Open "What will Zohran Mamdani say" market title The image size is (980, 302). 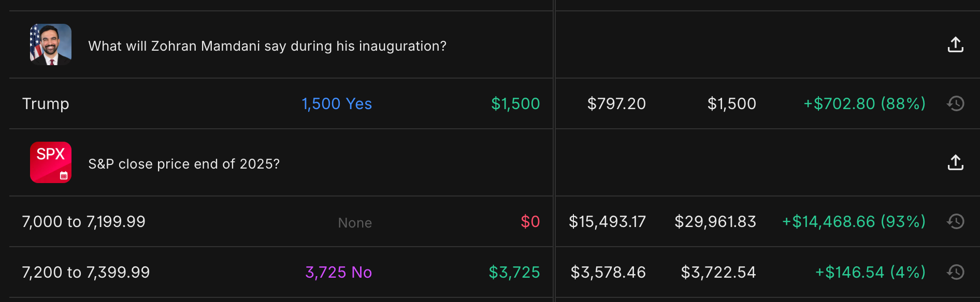click(267, 46)
